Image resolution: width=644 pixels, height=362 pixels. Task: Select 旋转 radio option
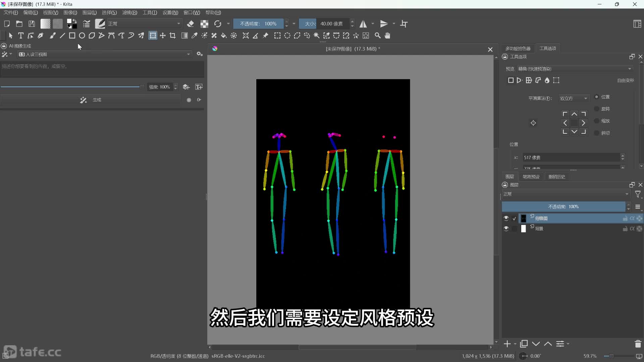tap(597, 109)
